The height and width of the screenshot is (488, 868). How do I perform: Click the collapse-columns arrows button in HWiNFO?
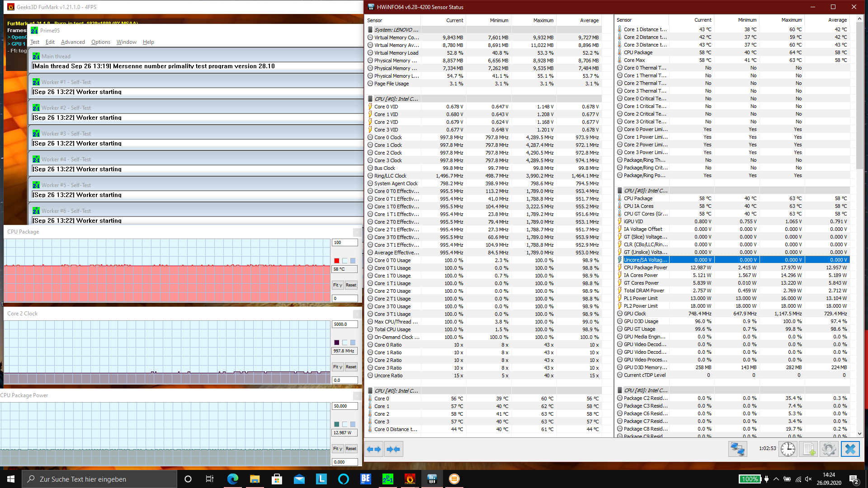click(393, 449)
